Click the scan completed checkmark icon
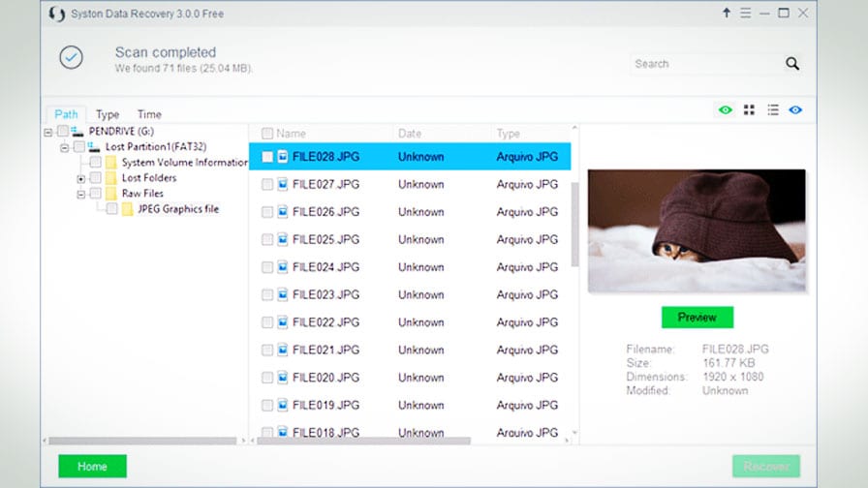Viewport: 868px width, 488px height. tap(72, 57)
